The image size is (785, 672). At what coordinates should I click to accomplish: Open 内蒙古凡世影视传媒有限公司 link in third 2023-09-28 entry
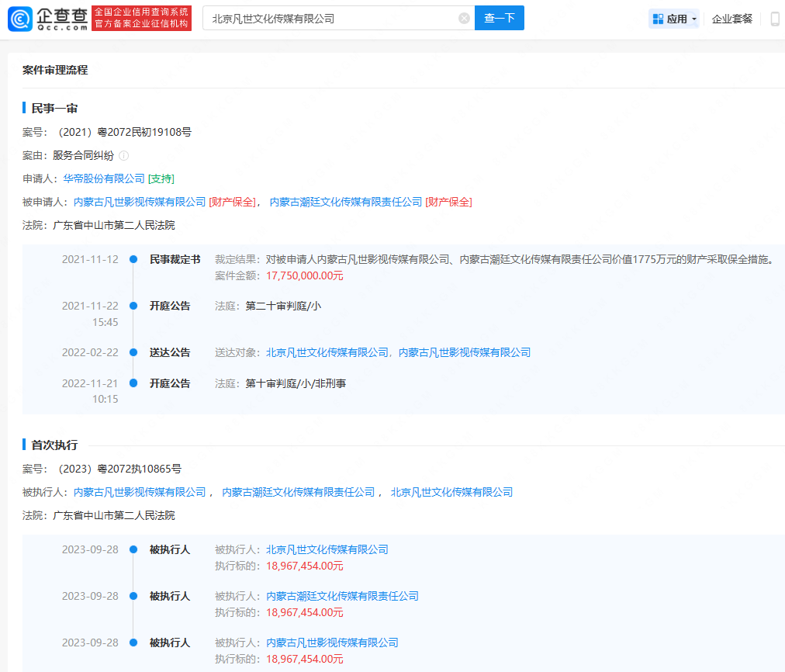pyautogui.click(x=332, y=643)
